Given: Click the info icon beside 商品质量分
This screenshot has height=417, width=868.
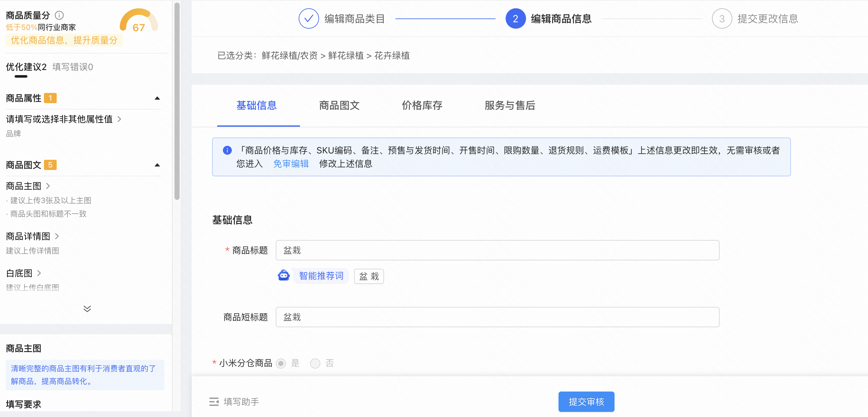Looking at the screenshot, I should point(59,15).
